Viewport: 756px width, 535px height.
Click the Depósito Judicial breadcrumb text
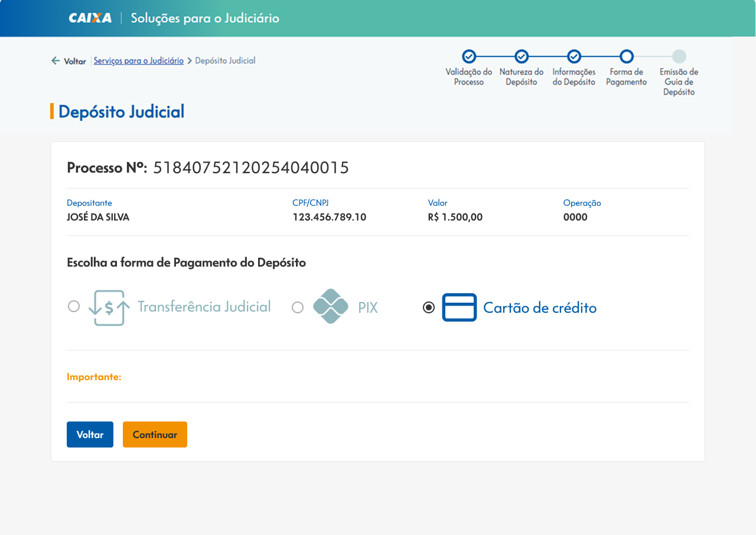click(x=225, y=60)
